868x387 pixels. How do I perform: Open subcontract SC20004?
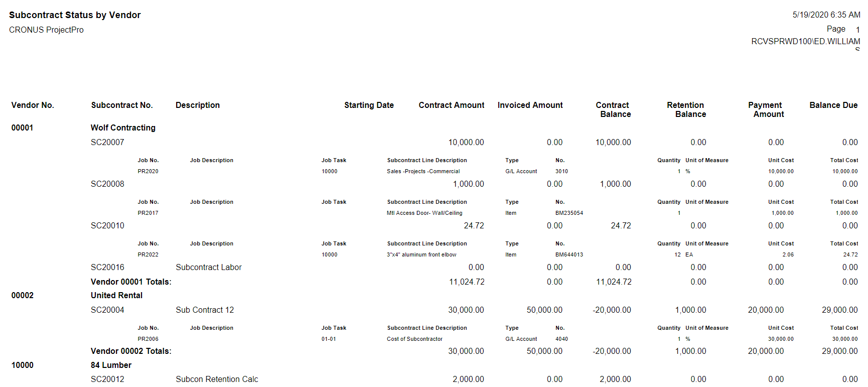click(107, 310)
